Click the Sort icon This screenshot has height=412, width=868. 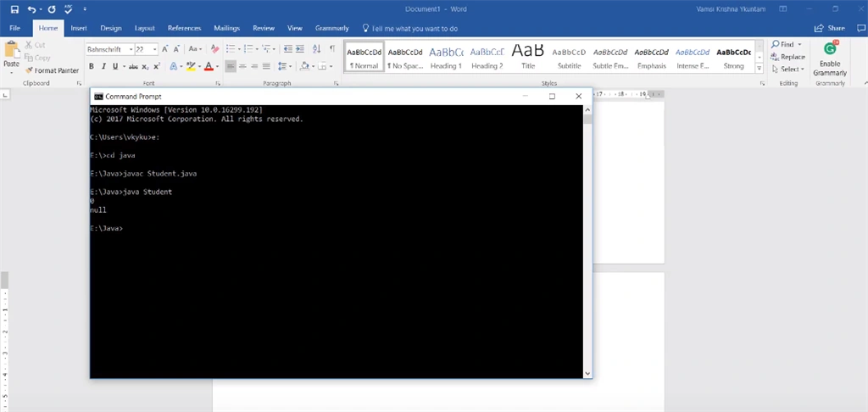click(317, 48)
